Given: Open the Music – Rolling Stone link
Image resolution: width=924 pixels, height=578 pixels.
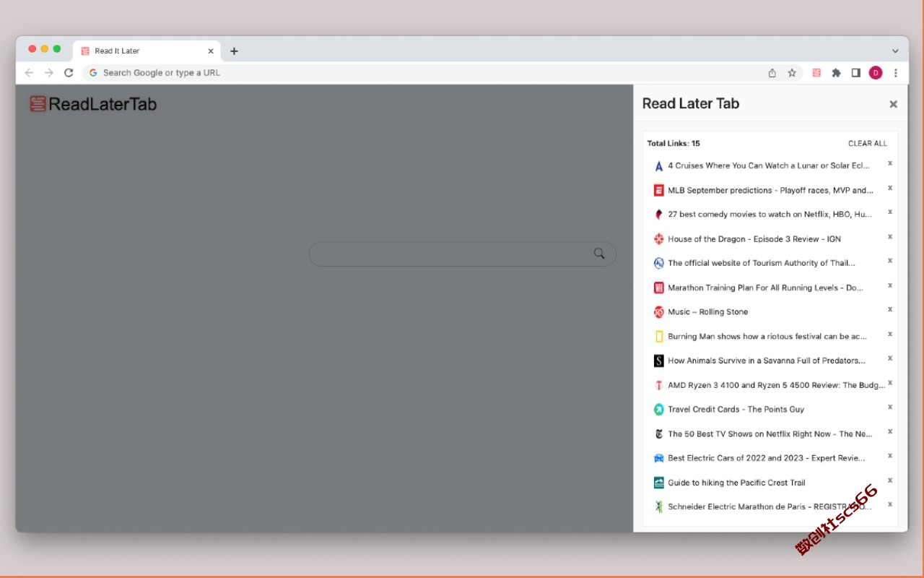Looking at the screenshot, I should coord(707,312).
